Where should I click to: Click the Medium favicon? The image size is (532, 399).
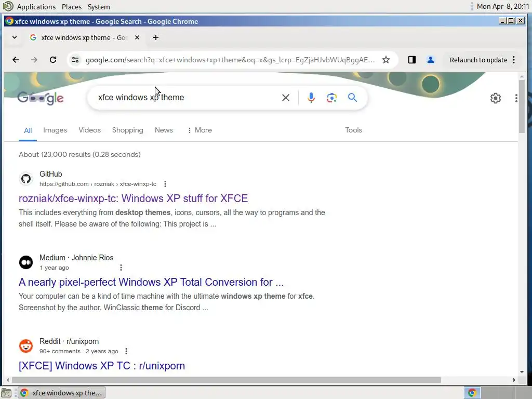pos(26,262)
